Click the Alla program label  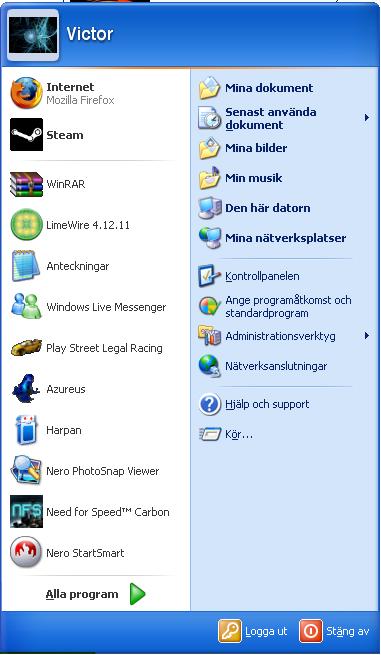(x=82, y=594)
